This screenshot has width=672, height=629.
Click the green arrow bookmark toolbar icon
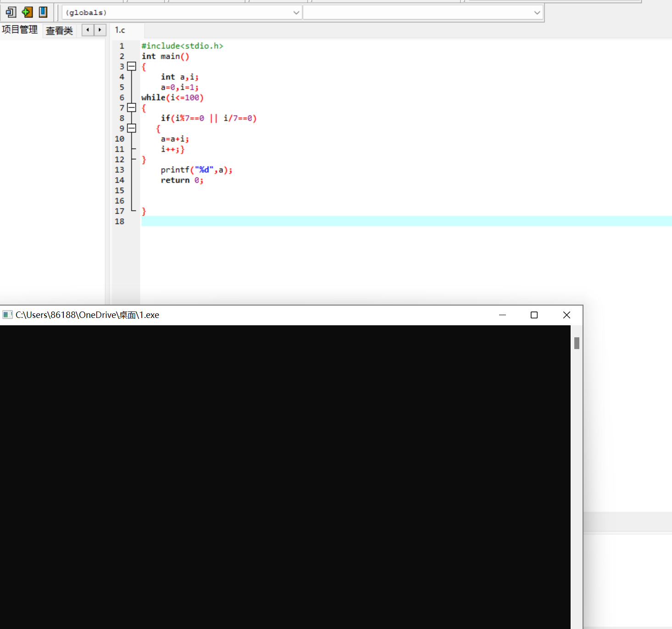tap(28, 12)
